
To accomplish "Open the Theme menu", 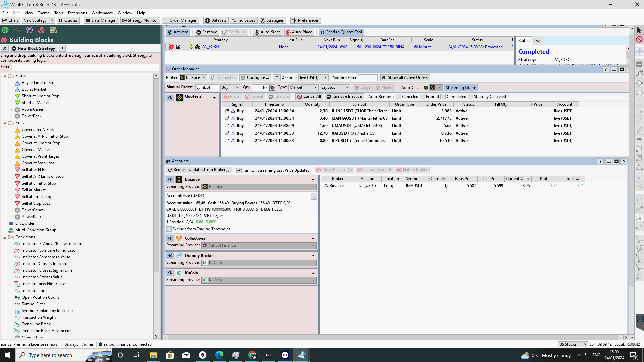I will pos(44,13).
